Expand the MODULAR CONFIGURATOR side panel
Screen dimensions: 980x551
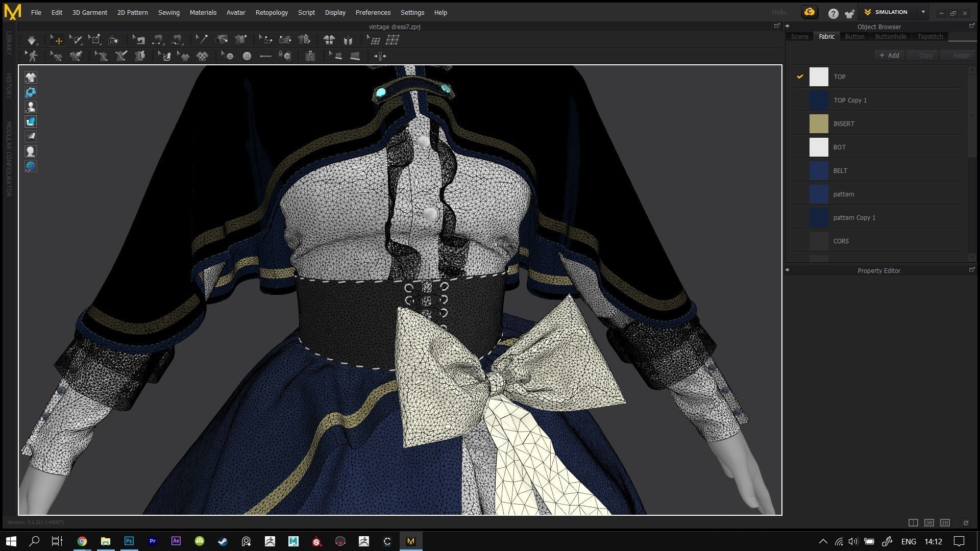9,159
